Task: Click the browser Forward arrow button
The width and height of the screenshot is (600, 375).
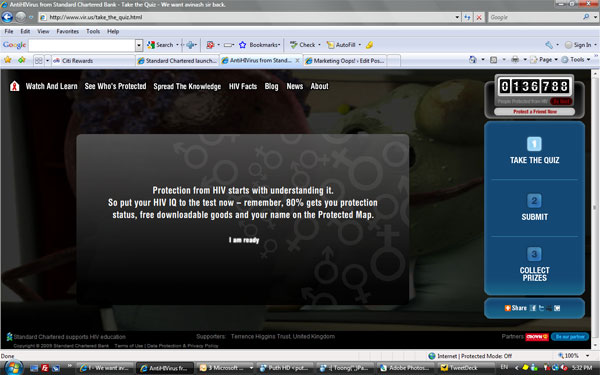Action: [21, 17]
